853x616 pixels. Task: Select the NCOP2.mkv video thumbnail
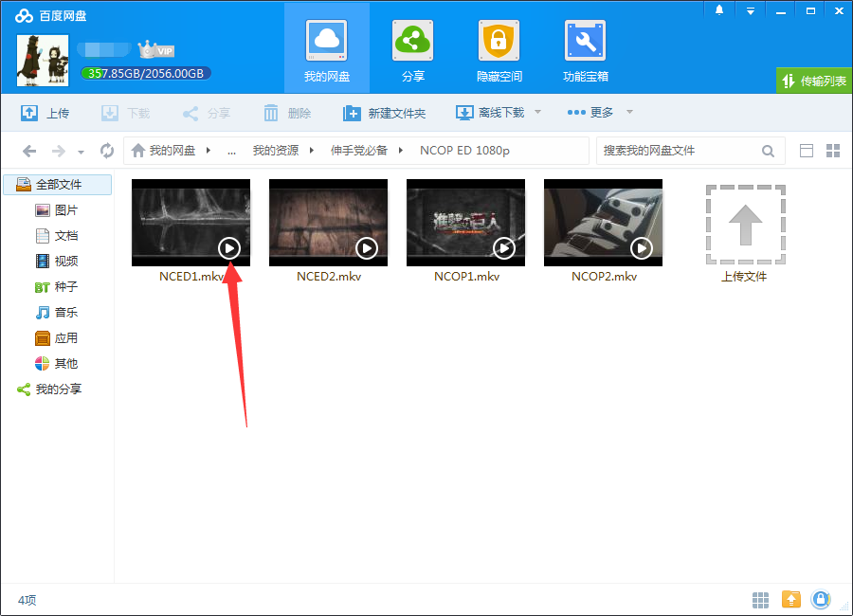[x=604, y=223]
